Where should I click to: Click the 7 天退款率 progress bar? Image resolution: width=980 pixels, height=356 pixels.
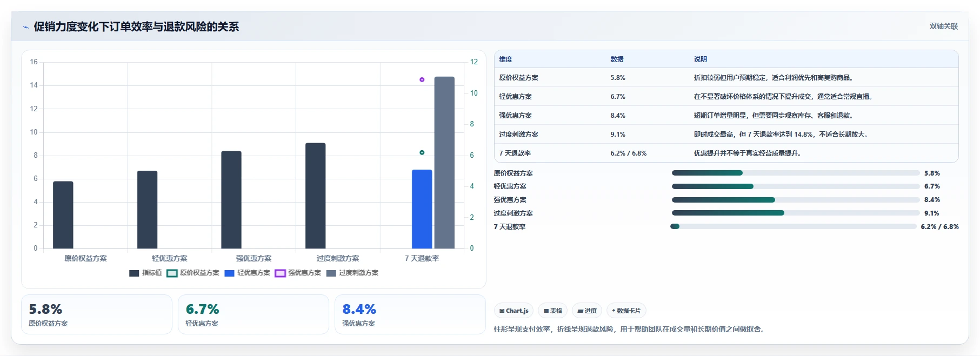tap(794, 226)
